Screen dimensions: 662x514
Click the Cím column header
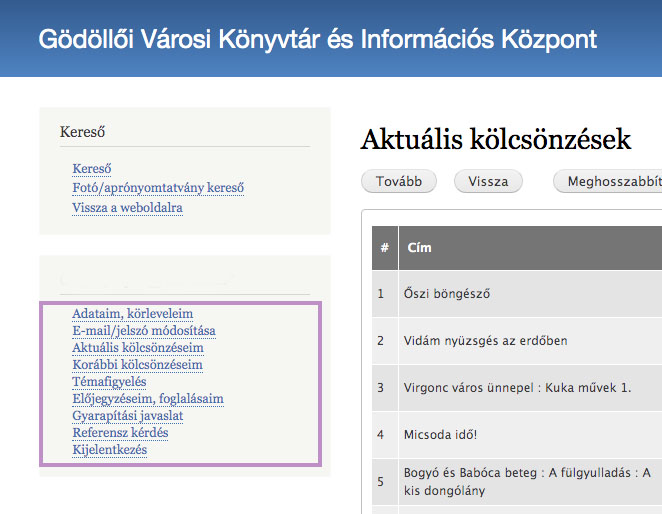(419, 246)
